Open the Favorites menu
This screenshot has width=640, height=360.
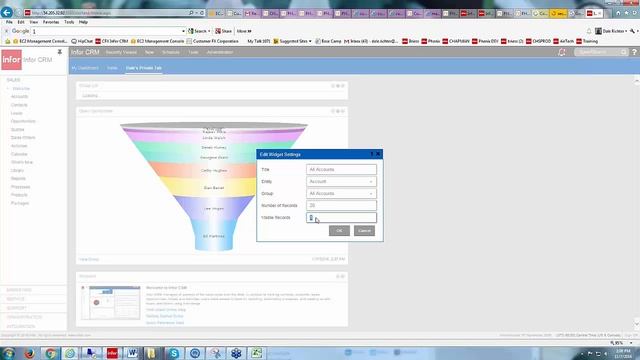[x=51, y=22]
